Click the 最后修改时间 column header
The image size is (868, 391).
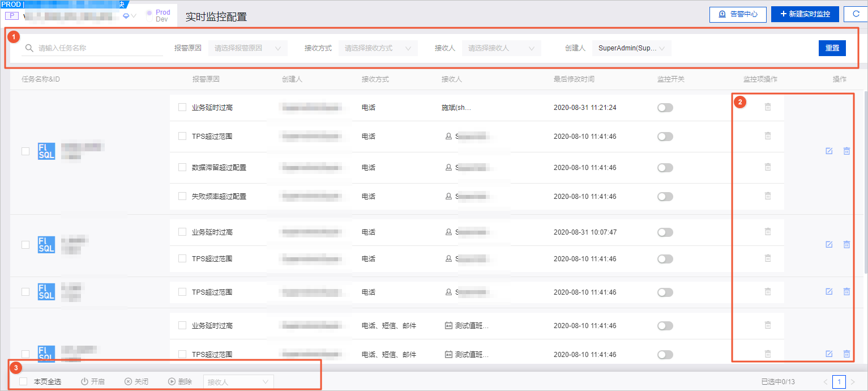point(574,79)
